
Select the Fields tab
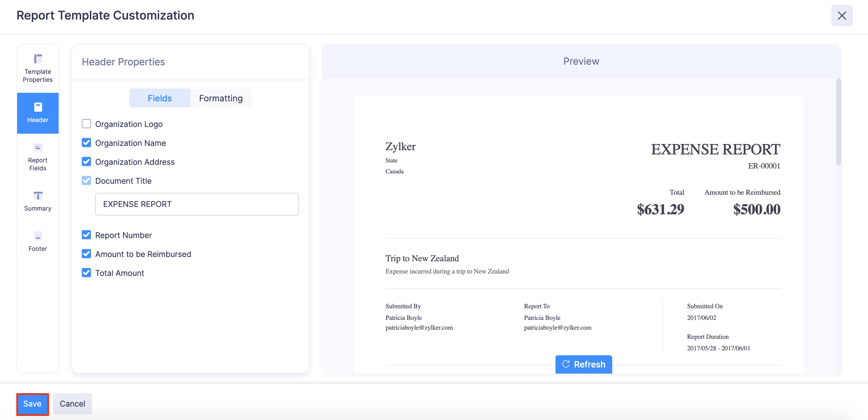[160, 98]
